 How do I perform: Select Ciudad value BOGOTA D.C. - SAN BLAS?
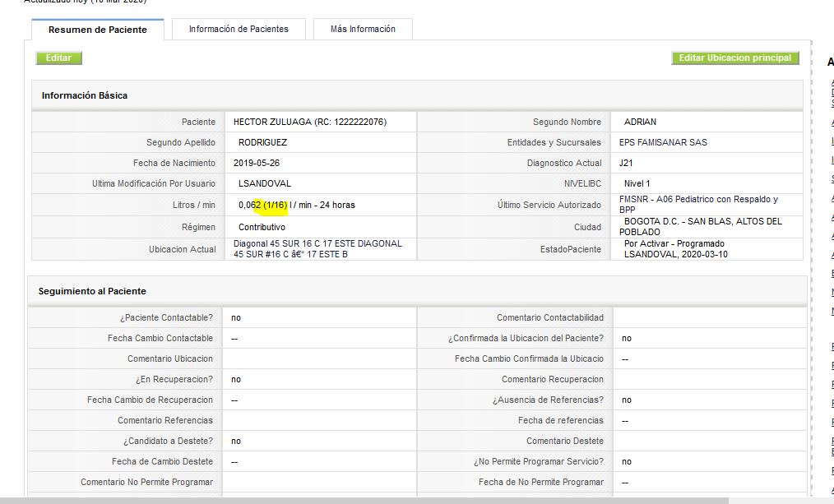pyautogui.click(x=701, y=227)
